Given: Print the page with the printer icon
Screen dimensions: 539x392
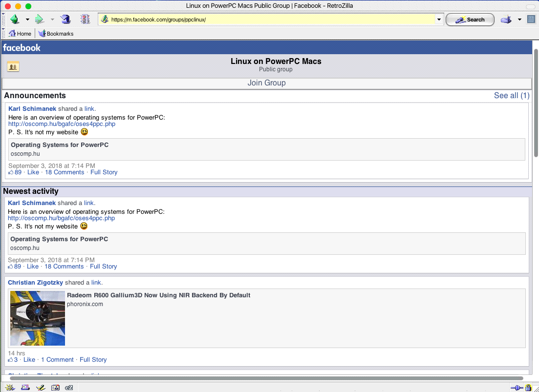Looking at the screenshot, I should 506,20.
